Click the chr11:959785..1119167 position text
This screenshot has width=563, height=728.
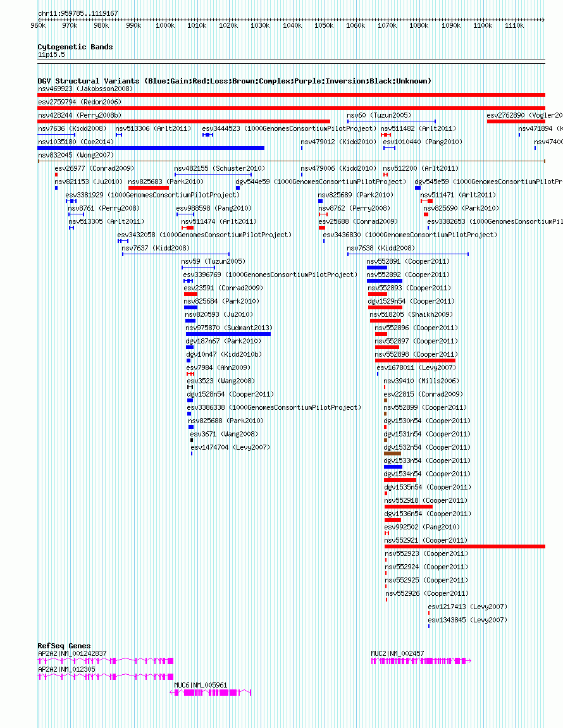coord(78,13)
